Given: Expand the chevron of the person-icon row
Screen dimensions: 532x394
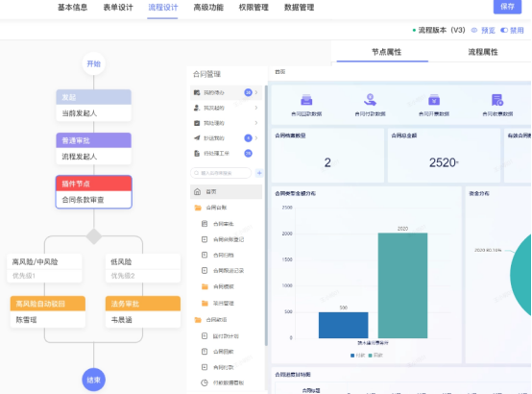Looking at the screenshot, I should [x=256, y=108].
